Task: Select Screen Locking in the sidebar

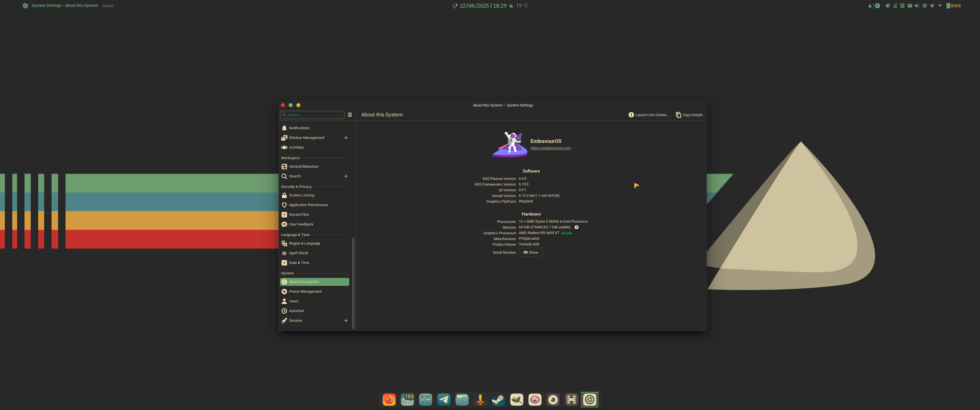Action: click(301, 196)
